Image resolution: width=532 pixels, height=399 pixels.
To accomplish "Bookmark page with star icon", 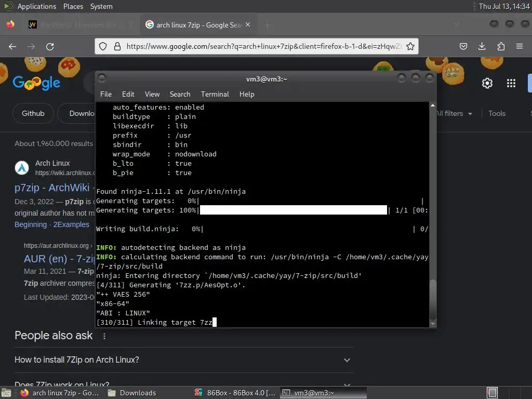I will click(x=410, y=46).
